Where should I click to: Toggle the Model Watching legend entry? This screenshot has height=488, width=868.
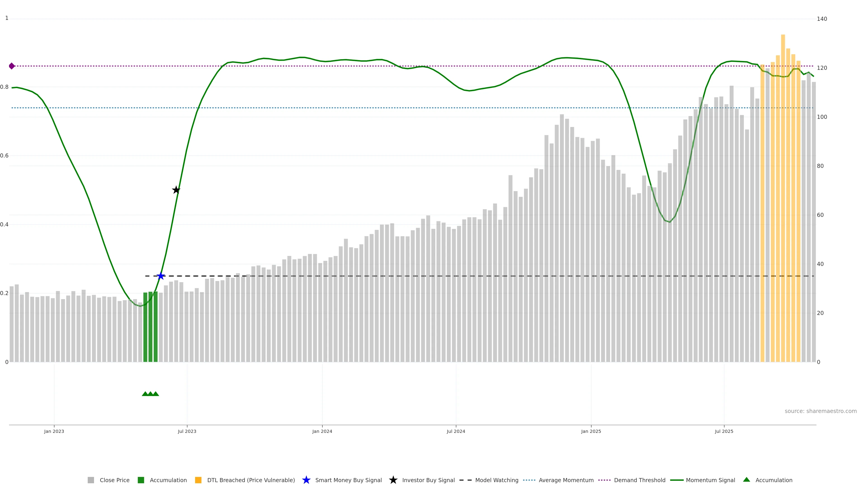[496, 480]
